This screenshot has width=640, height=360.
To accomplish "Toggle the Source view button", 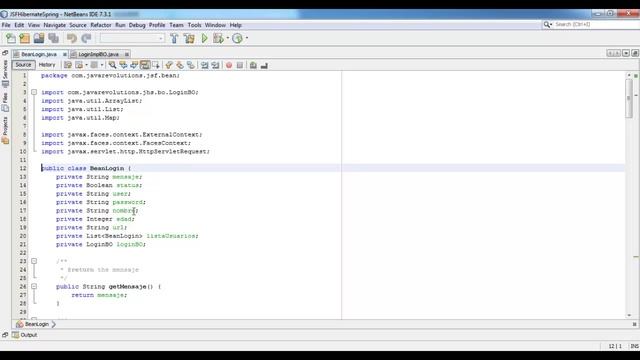I will click(x=23, y=65).
